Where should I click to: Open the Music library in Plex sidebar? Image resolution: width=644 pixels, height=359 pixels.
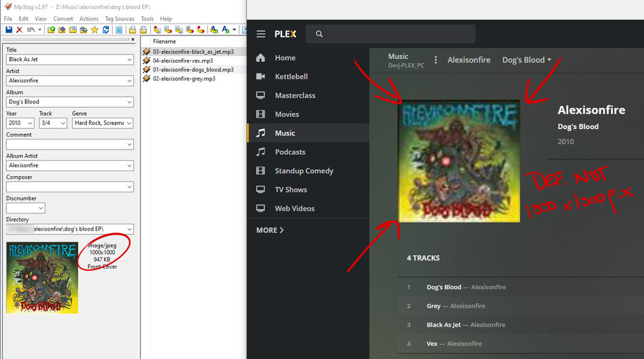(x=308, y=133)
